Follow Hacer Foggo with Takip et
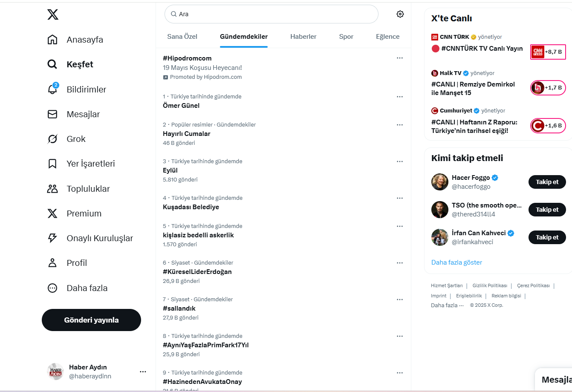572x392 pixels. (547, 182)
